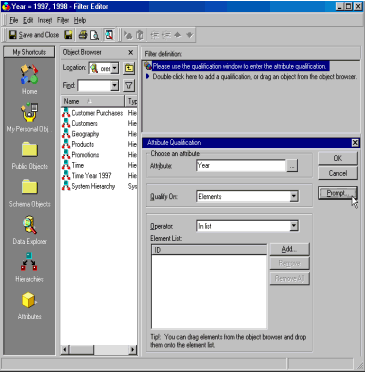The image size is (365, 373).
Task: Open the Edit menu
Action: (28, 20)
